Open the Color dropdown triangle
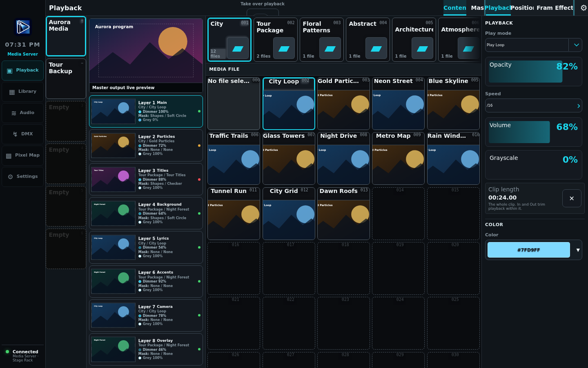 (578, 250)
